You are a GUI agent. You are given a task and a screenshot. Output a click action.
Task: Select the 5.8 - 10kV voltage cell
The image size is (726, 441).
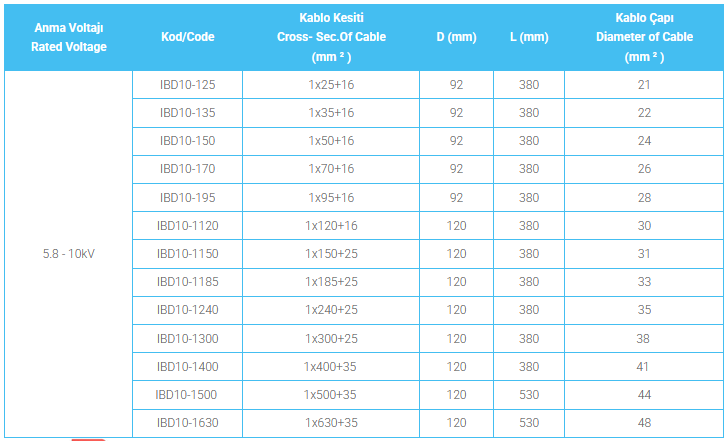click(68, 254)
